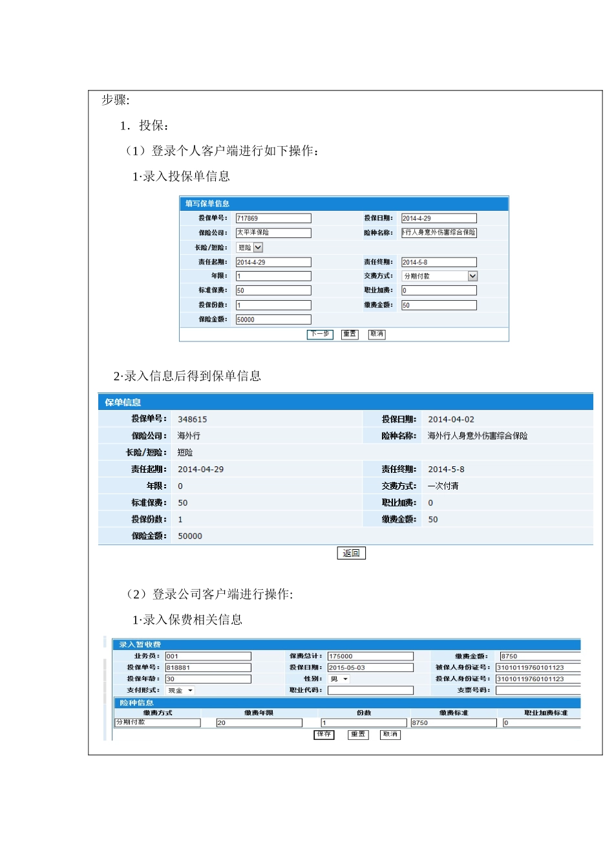Click the 投保份数 input field
This screenshot has width=614, height=868.
tap(273, 305)
